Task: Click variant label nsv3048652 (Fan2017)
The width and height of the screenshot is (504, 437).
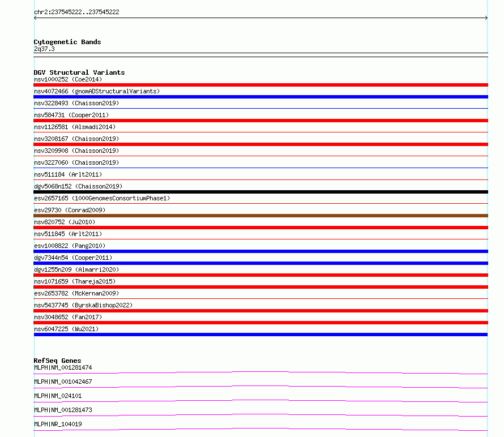Action: point(68,317)
